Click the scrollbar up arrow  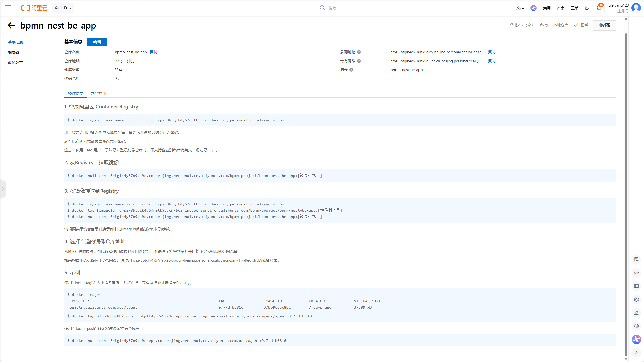626,19
